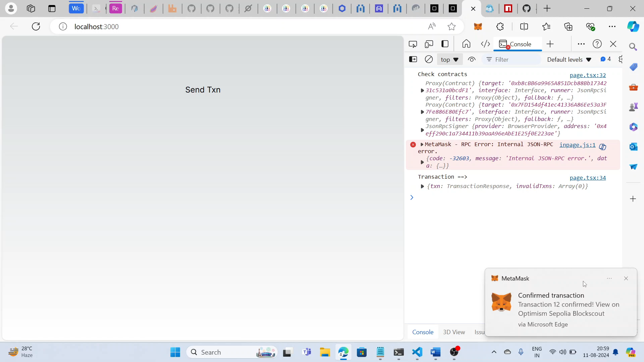Image resolution: width=644 pixels, height=362 pixels.
Task: Open the tab actions menu icon
Action: (x=52, y=8)
